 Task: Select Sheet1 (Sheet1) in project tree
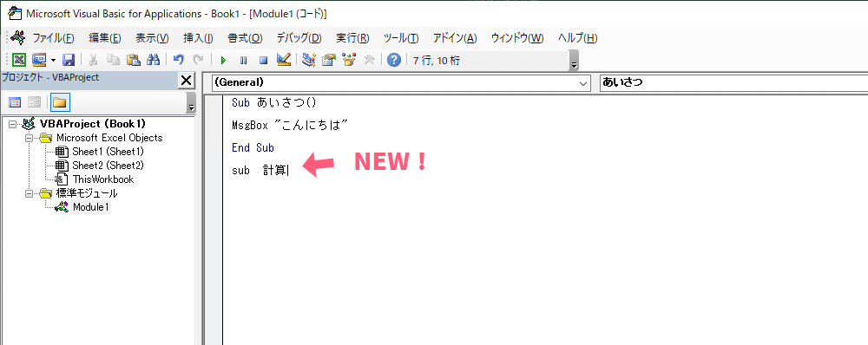coord(108,152)
